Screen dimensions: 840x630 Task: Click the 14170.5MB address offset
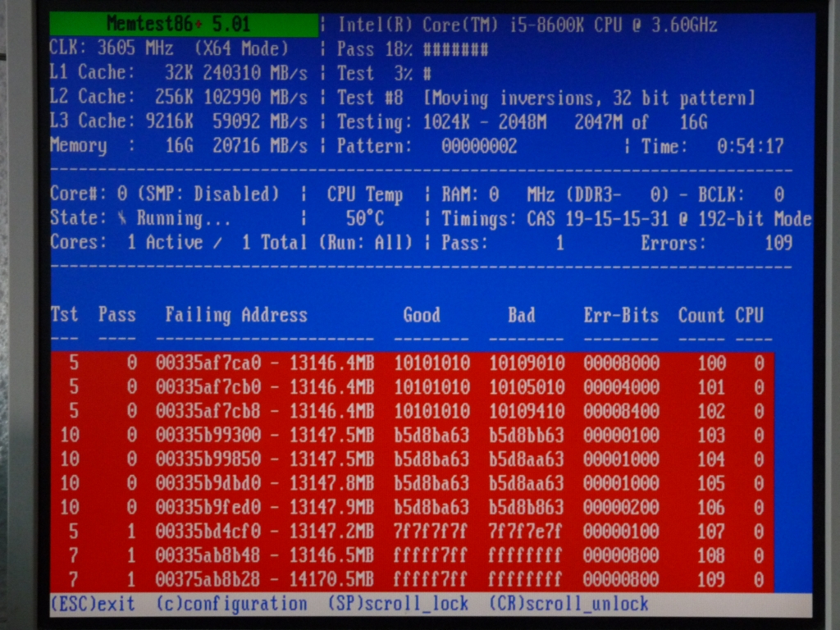click(331, 579)
